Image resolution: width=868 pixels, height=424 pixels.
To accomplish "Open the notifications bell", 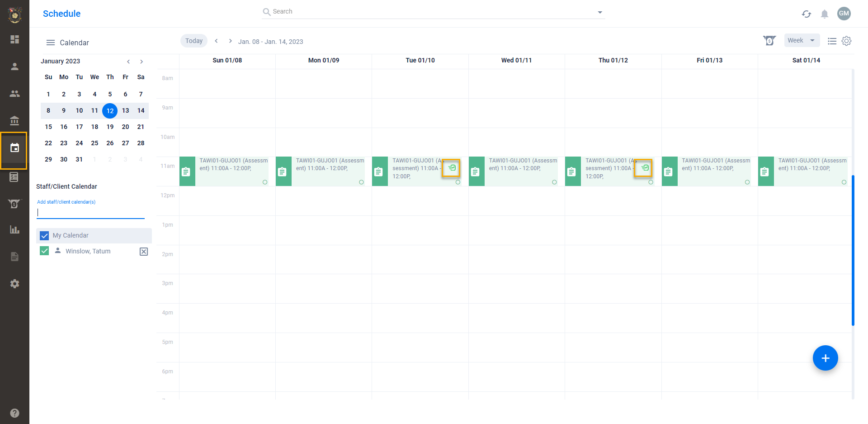I will pyautogui.click(x=824, y=14).
